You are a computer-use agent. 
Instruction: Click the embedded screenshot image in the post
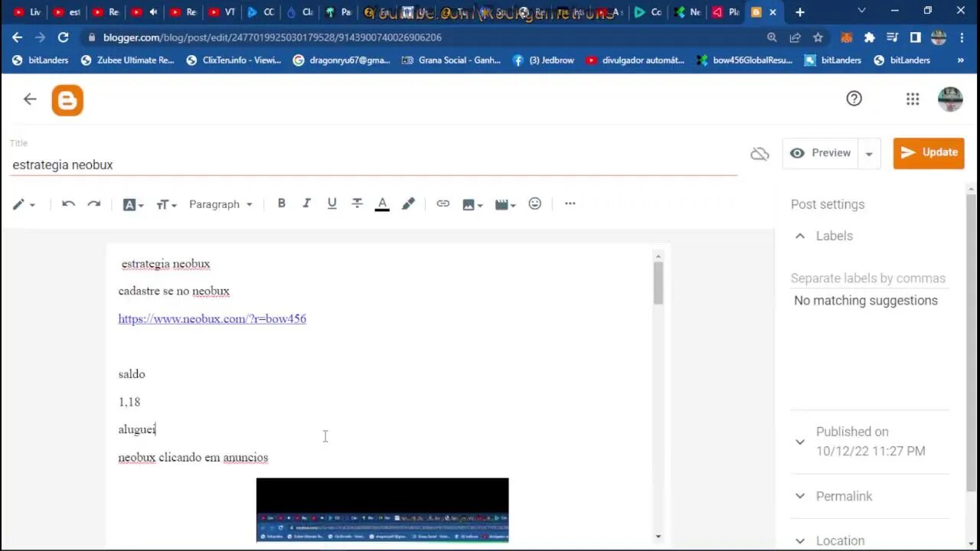pyautogui.click(x=382, y=510)
